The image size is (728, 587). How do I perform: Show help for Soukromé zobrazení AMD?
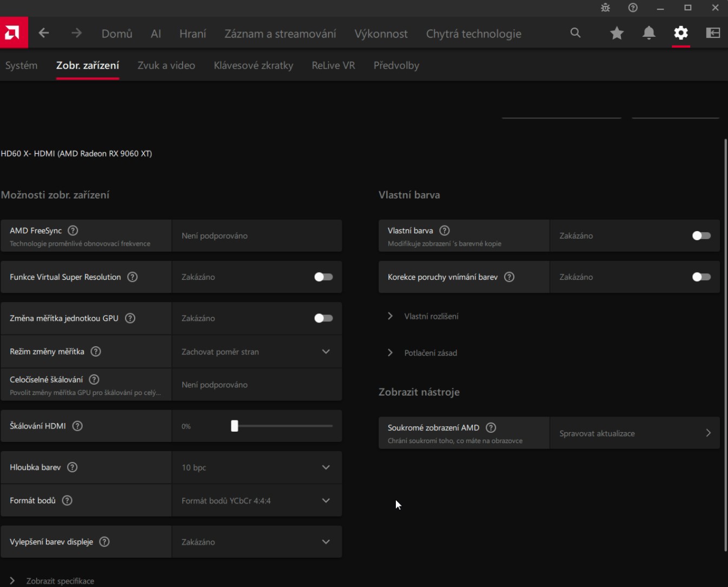point(491,427)
